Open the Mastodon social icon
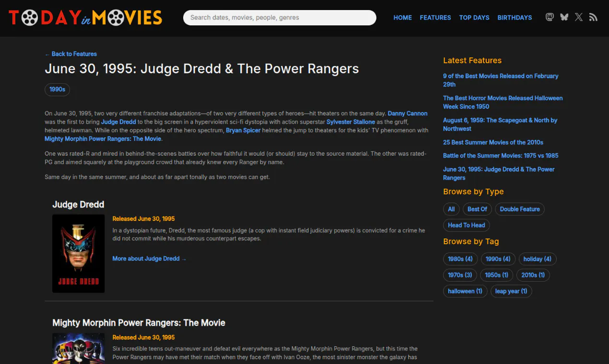This screenshot has width=609, height=364. point(550,17)
